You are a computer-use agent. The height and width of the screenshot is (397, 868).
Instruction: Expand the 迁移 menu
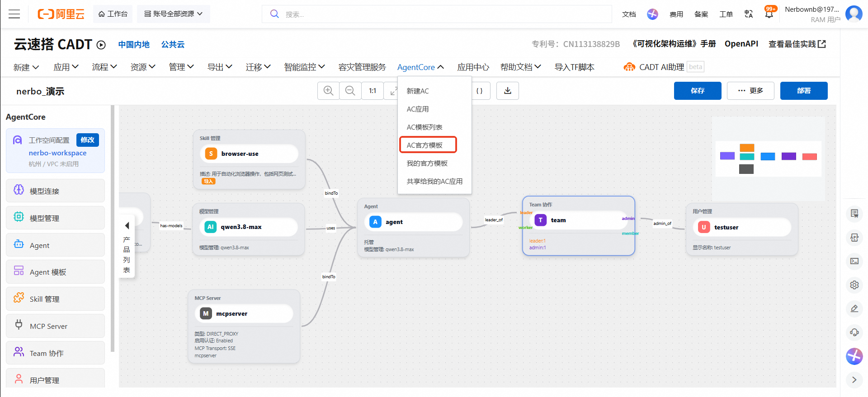(x=258, y=67)
